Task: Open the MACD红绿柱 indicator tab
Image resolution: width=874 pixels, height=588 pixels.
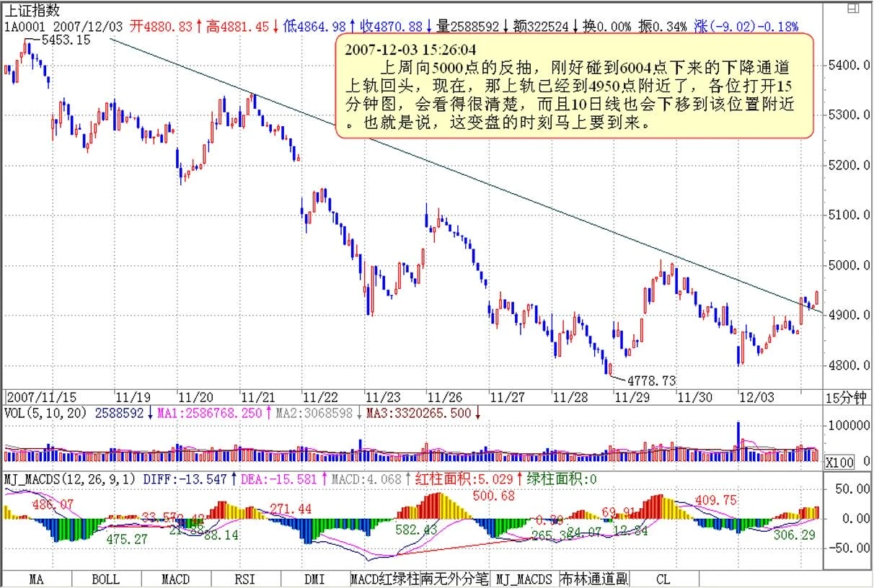Action: (x=384, y=579)
